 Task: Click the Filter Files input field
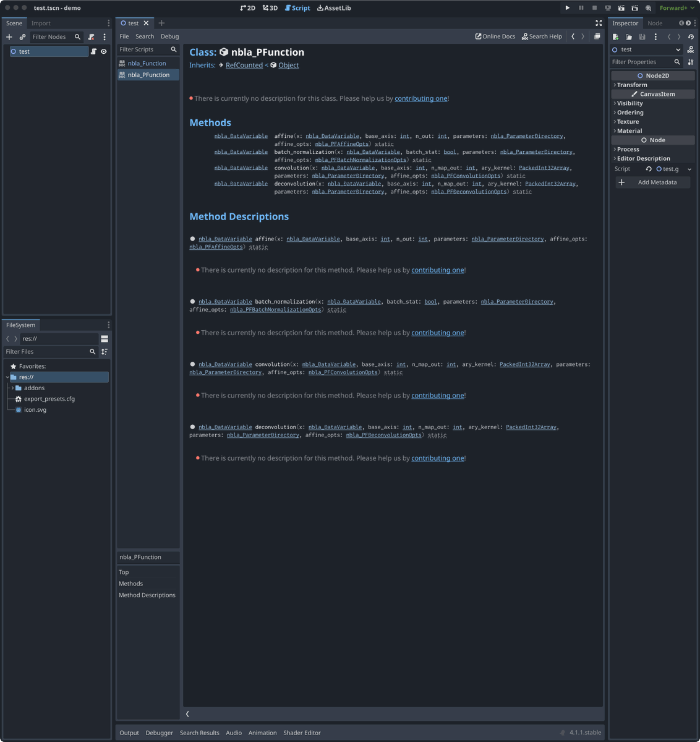pos(46,351)
